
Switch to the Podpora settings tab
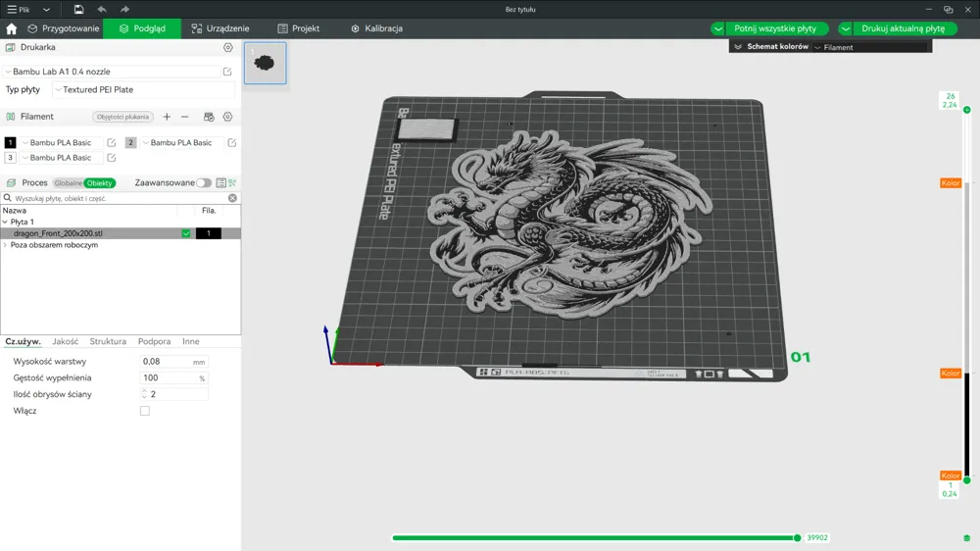pos(155,341)
